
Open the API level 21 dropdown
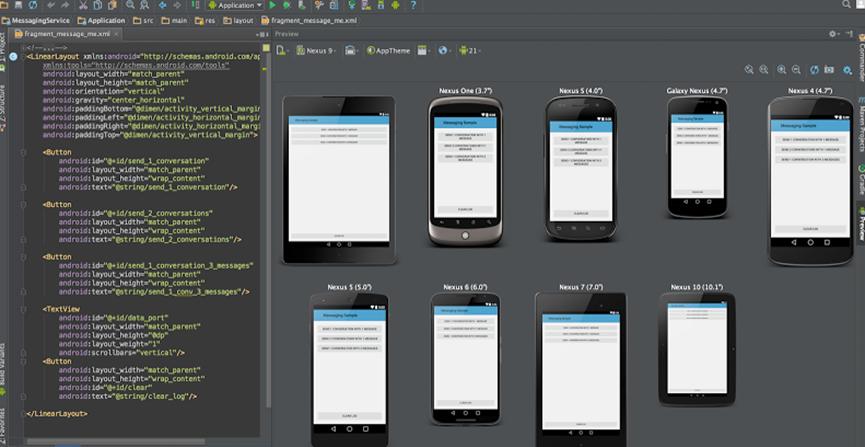tap(472, 50)
